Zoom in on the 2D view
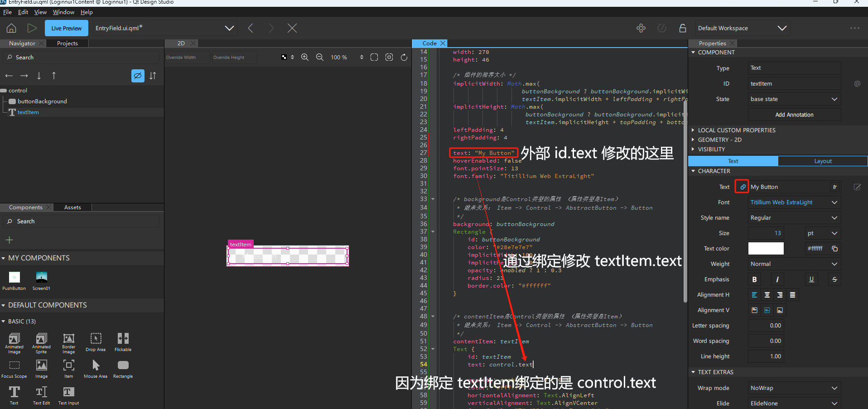868x409 pixels. [x=305, y=57]
